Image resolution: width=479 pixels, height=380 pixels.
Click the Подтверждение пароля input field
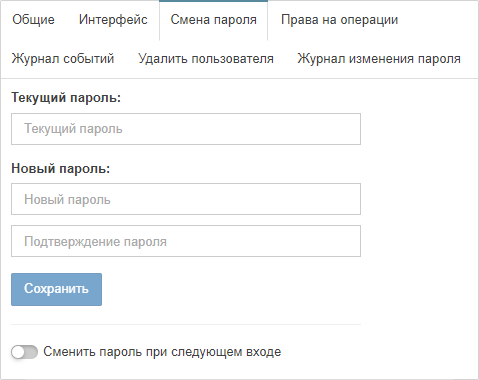point(186,241)
